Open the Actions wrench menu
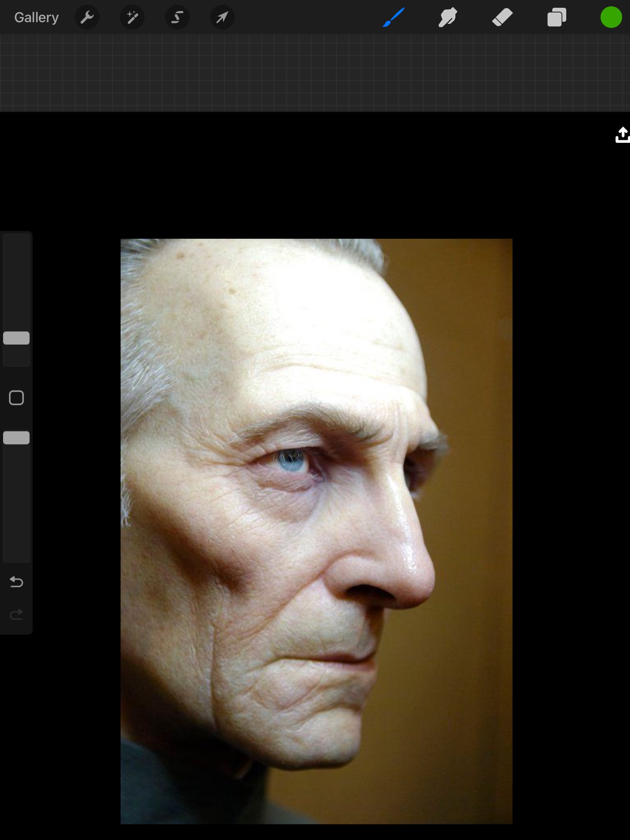The height and width of the screenshot is (840, 630). tap(87, 17)
